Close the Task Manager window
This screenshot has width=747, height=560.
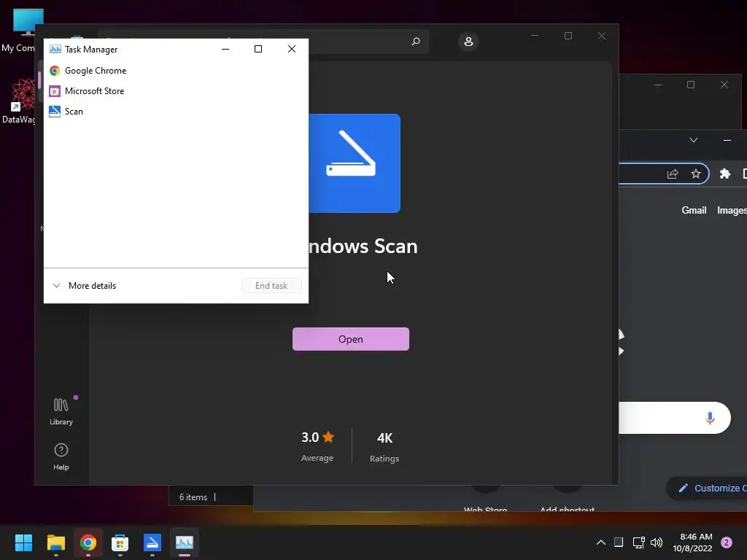292,49
